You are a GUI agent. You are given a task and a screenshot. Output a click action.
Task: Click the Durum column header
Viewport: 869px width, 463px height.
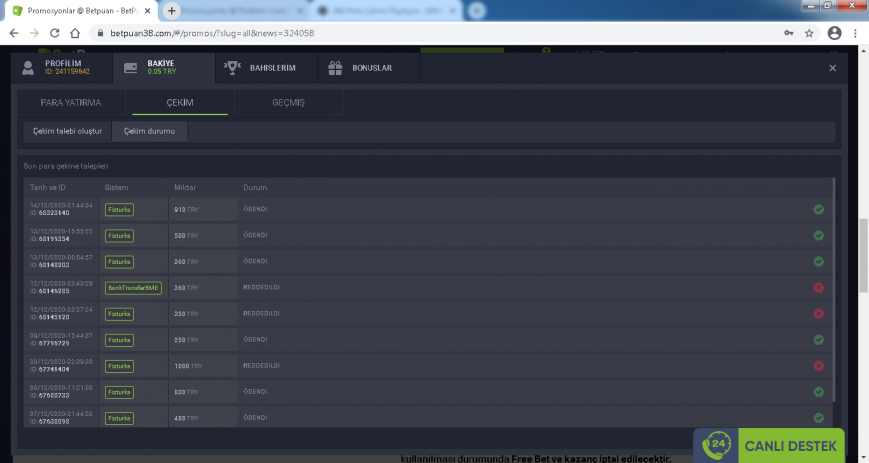click(x=255, y=187)
